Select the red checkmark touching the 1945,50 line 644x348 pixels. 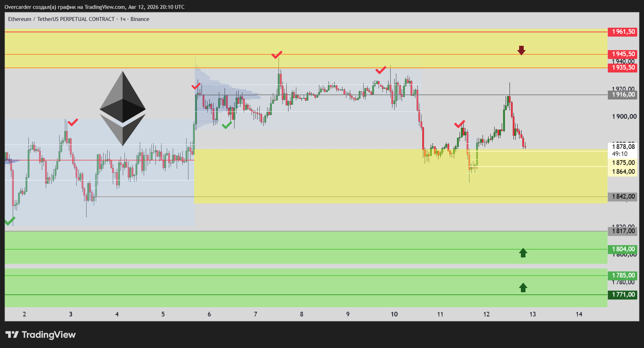277,55
